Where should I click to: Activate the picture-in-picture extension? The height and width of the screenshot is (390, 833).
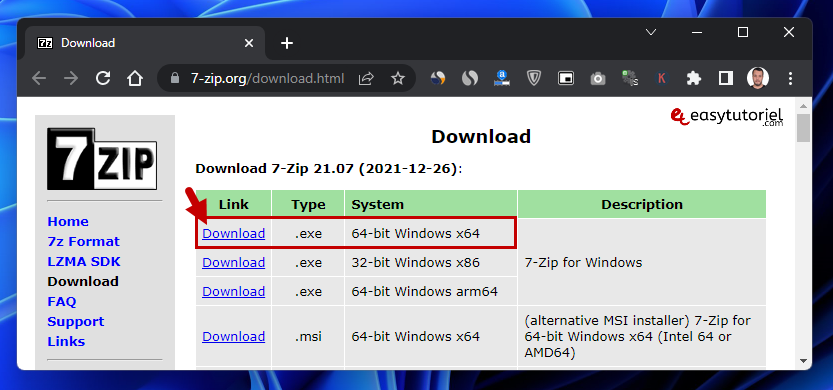[x=566, y=79]
